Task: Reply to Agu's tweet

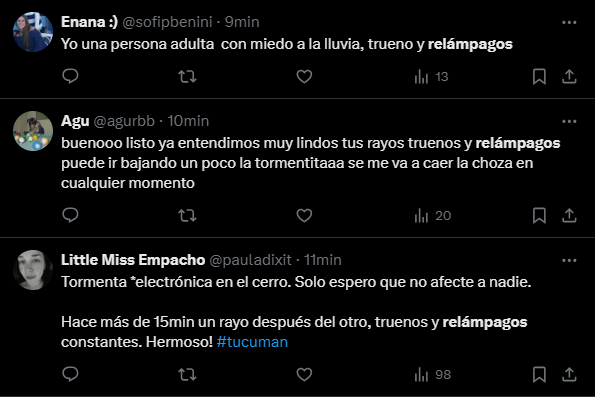Action: (70, 215)
